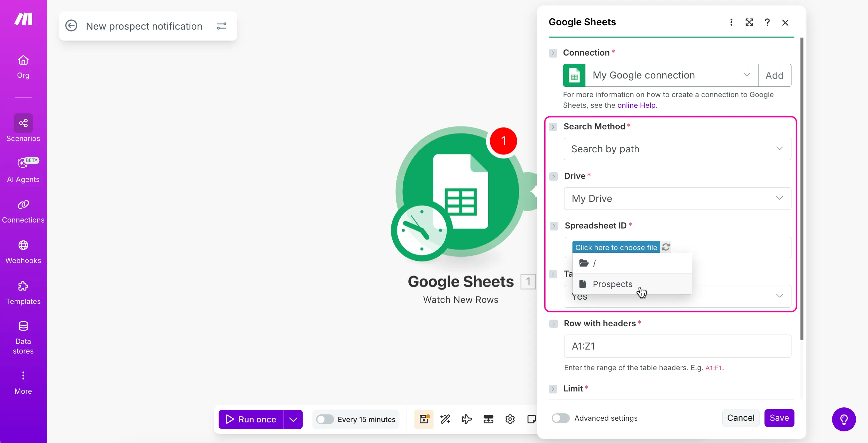Open the Data stores section

[23, 337]
